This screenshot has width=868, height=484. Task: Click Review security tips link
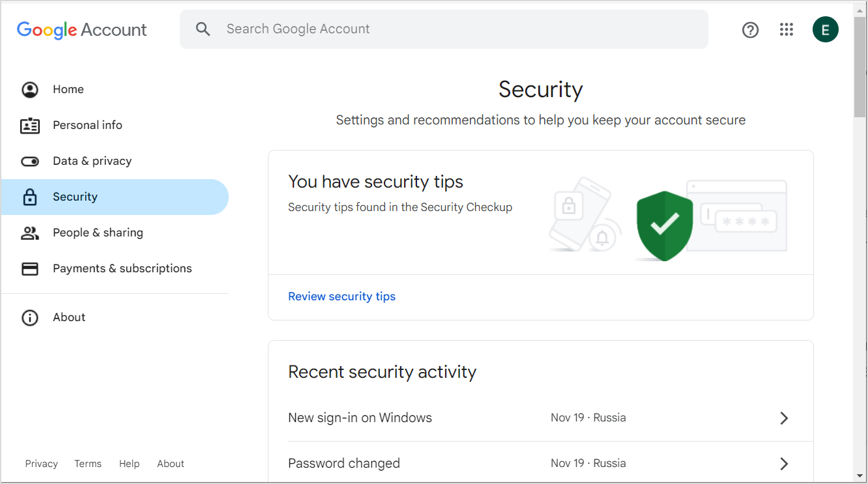click(x=341, y=296)
